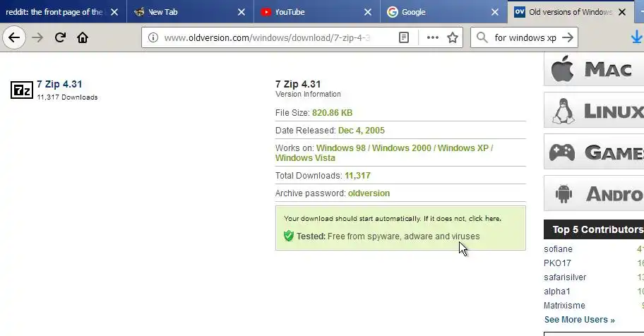Open the Android category banner
Screen dimensions: 644x336
point(594,193)
